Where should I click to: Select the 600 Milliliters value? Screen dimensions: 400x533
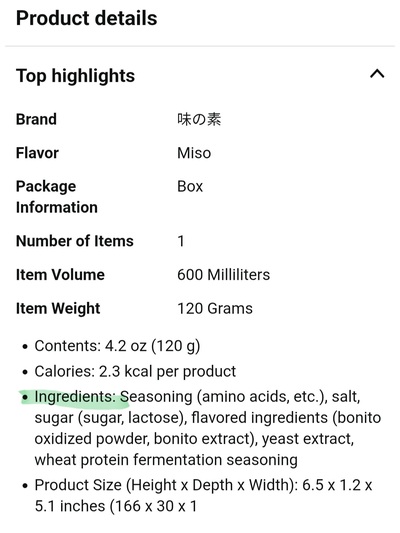click(x=224, y=275)
